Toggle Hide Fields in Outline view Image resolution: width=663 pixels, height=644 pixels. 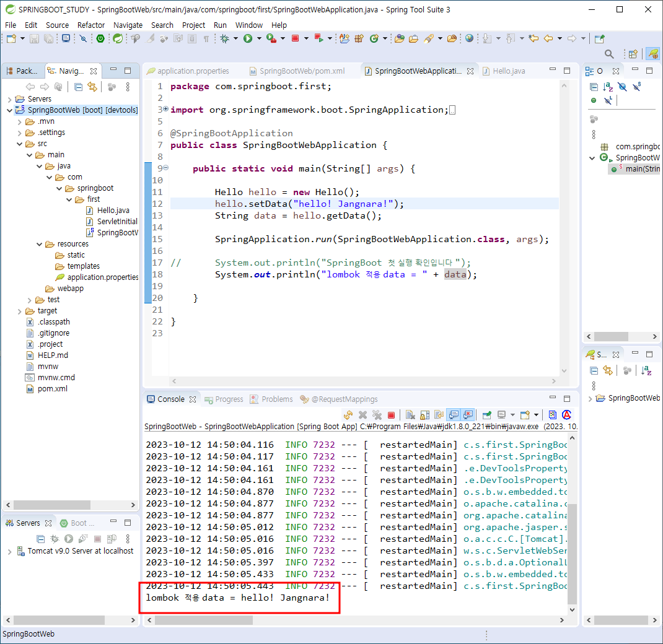pos(622,87)
